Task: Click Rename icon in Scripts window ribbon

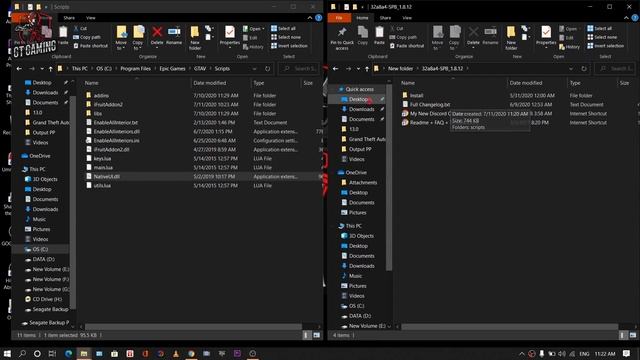Action: (174, 35)
